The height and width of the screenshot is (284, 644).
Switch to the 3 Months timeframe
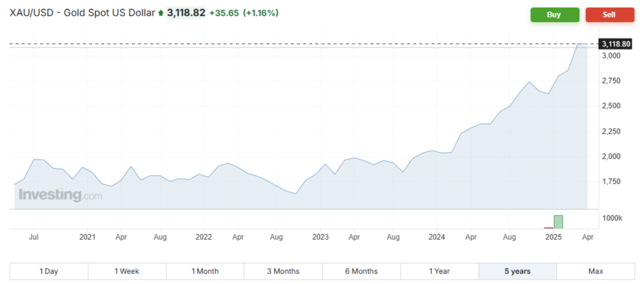(283, 271)
